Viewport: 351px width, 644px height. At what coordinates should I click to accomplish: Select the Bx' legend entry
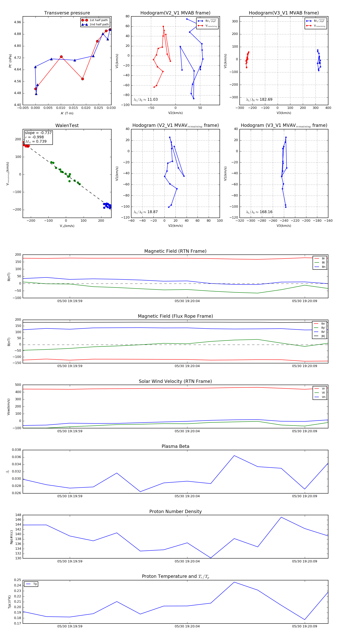point(320,324)
